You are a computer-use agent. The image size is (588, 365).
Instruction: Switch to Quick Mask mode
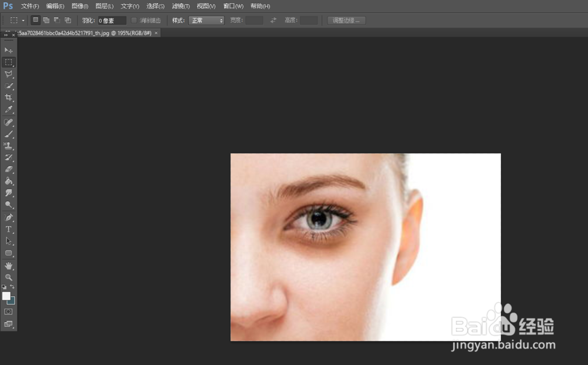tap(8, 312)
